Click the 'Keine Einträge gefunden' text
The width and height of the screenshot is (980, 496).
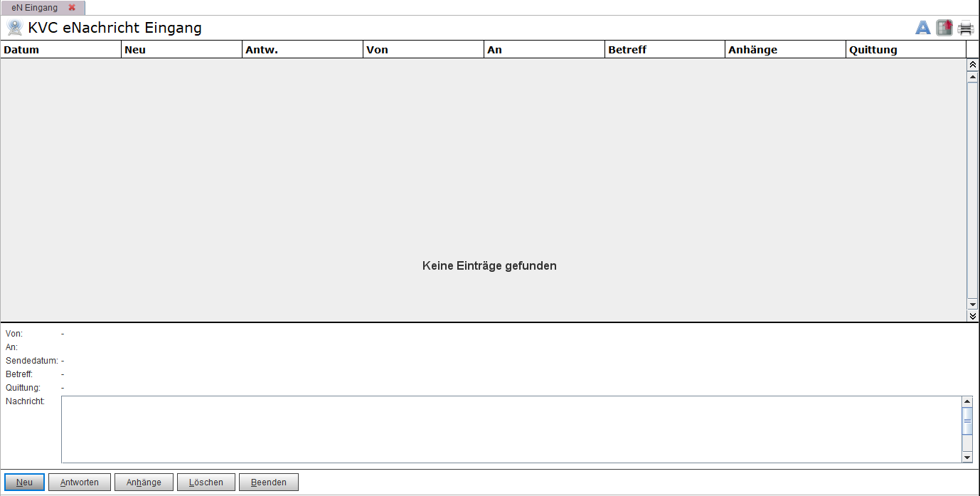tap(489, 266)
